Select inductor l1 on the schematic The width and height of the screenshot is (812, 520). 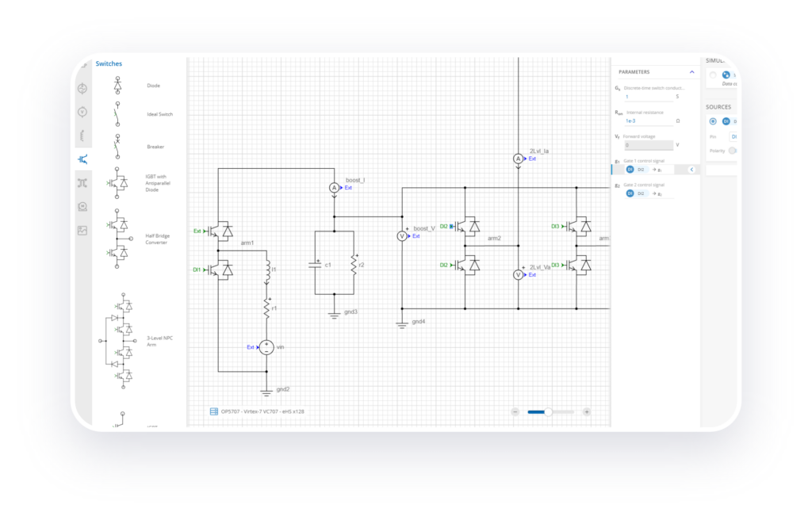(x=267, y=271)
